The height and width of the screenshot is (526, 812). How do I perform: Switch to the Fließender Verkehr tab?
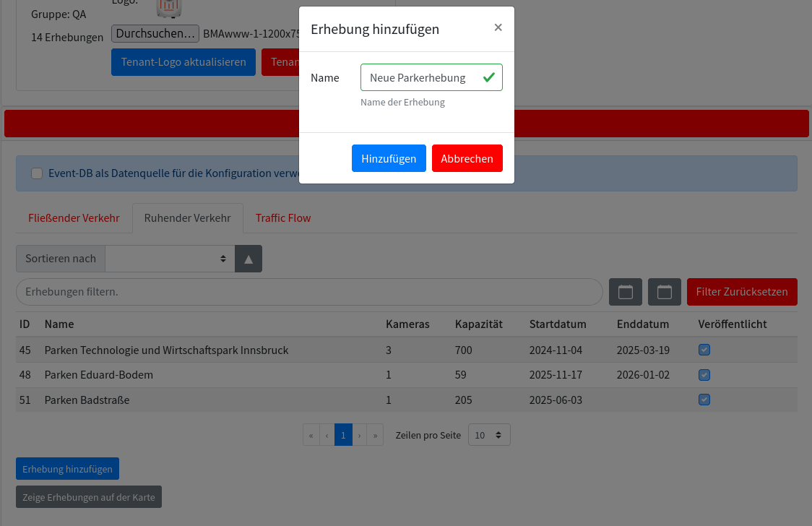[x=74, y=218]
